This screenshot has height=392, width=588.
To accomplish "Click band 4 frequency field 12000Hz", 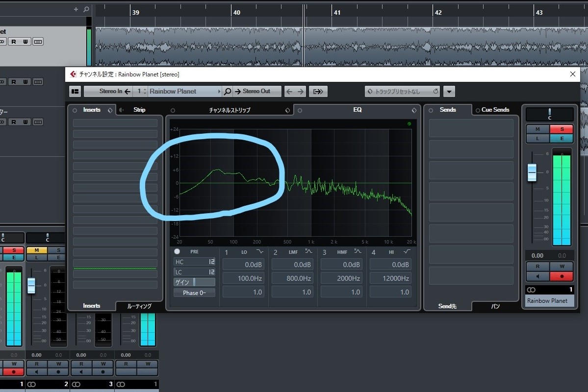I will [390, 278].
